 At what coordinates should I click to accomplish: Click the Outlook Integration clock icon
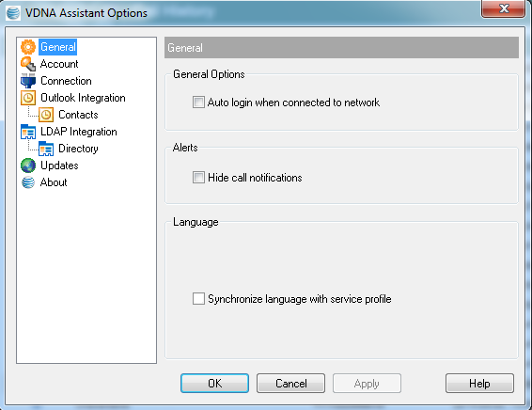(x=28, y=98)
